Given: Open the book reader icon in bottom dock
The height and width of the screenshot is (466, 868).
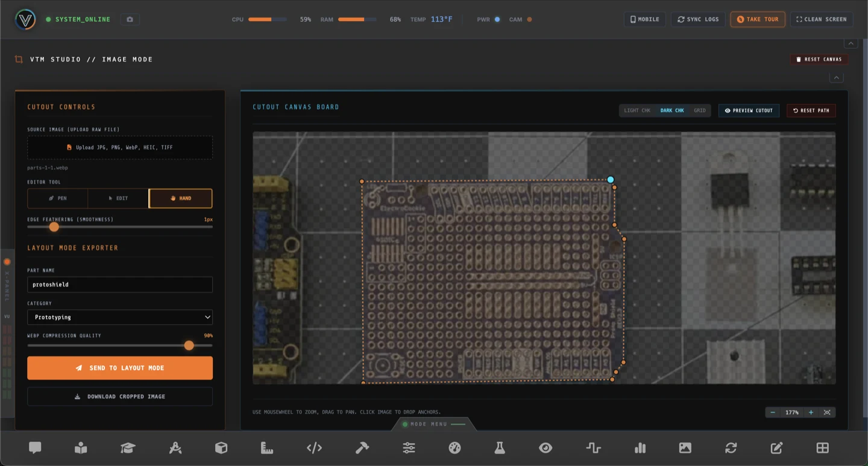Looking at the screenshot, I should pyautogui.click(x=81, y=448).
